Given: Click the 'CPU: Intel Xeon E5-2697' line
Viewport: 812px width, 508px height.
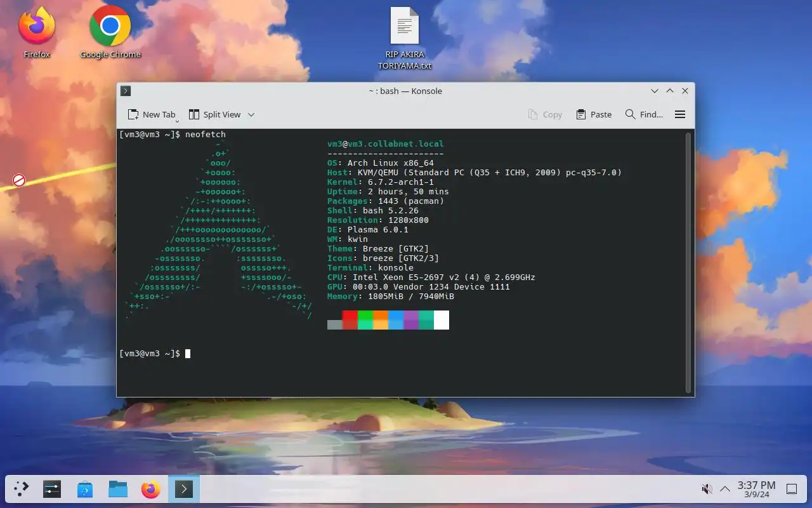Looking at the screenshot, I should [431, 277].
